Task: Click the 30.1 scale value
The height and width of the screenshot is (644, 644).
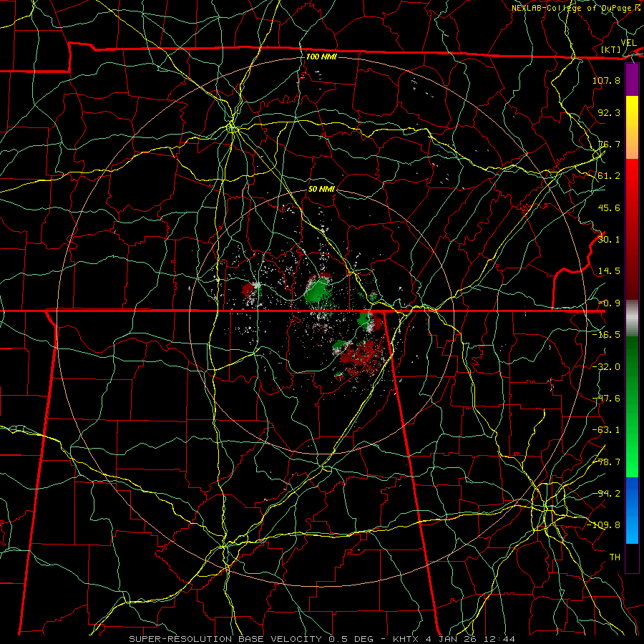Action: pos(609,240)
